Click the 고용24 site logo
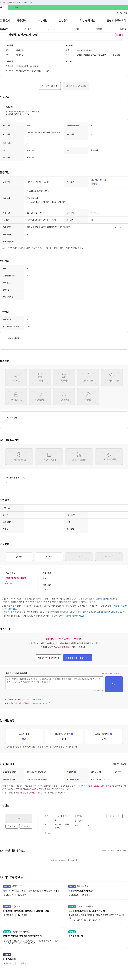Viewport: 128px width, 980px height. (x=5, y=21)
